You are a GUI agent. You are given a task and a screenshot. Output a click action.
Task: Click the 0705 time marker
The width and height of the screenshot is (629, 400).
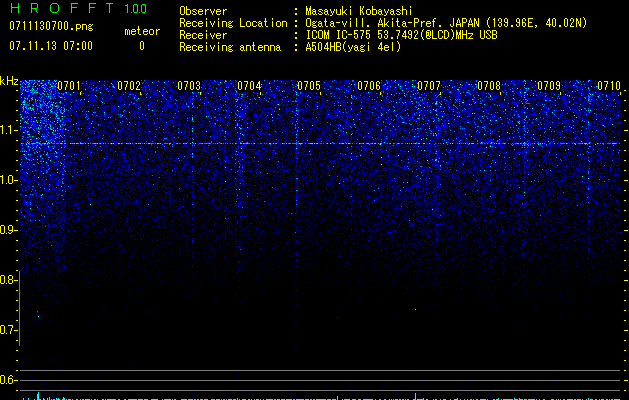point(309,85)
